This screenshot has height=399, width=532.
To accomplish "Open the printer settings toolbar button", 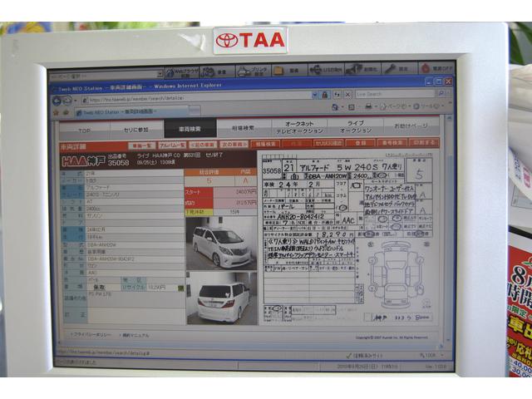I will pos(253,71).
